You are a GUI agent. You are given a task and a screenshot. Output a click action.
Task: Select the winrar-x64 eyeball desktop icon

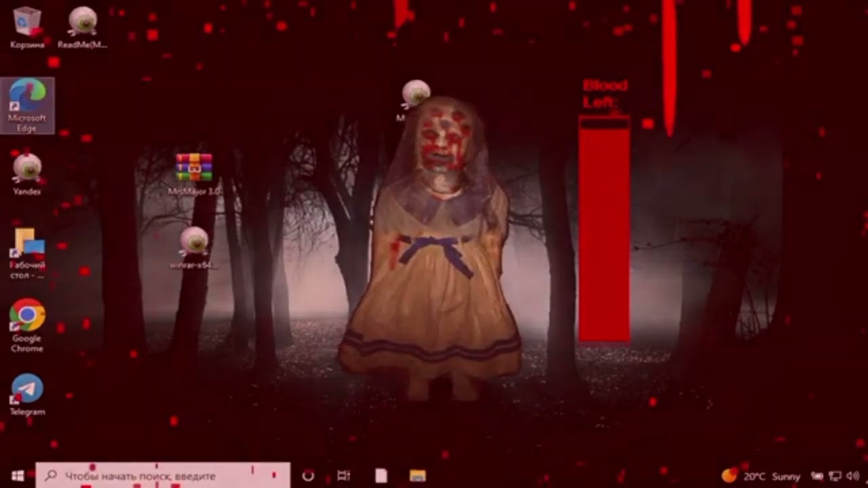pyautogui.click(x=193, y=247)
